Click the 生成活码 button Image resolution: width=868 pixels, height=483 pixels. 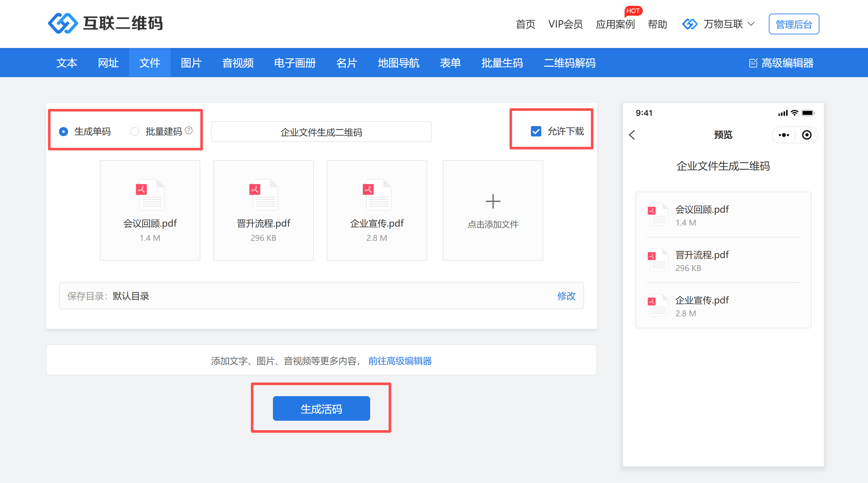click(321, 408)
